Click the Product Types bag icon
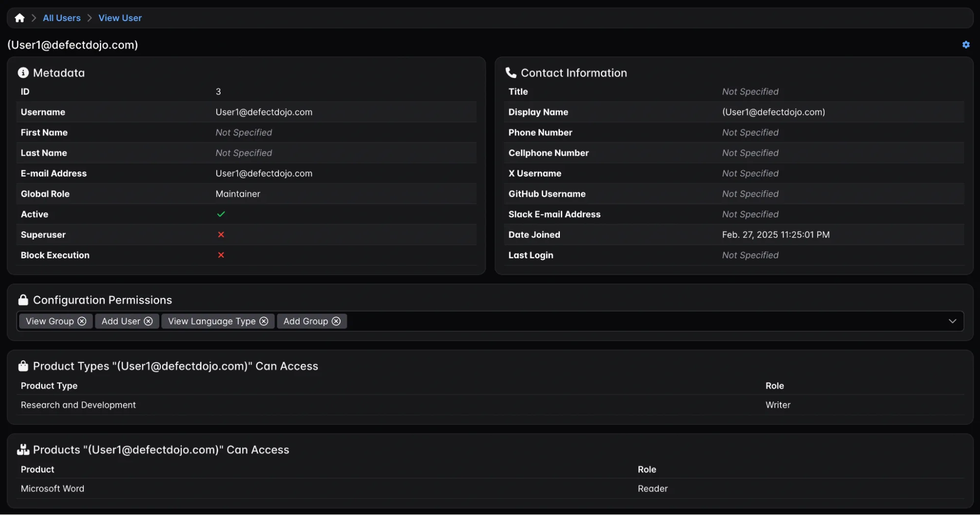This screenshot has height=515, width=980. pyautogui.click(x=23, y=366)
